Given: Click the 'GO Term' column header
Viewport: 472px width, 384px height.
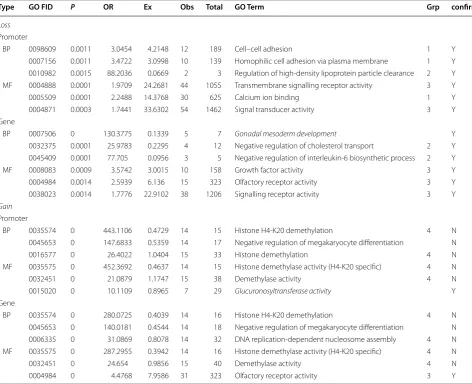Looking at the screenshot, I should coord(249,7).
